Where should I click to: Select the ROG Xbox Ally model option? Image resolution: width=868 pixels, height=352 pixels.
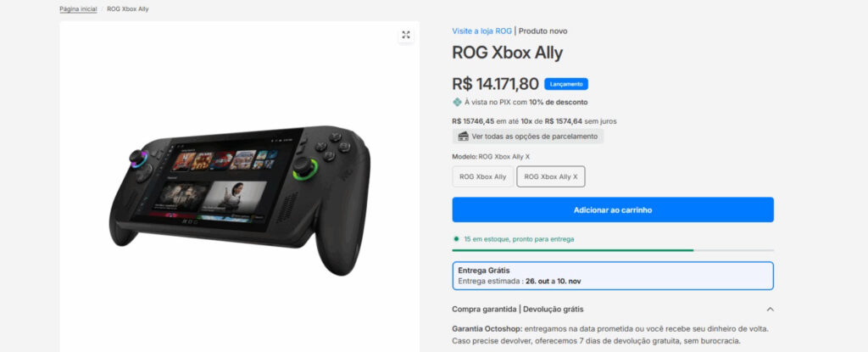click(x=482, y=176)
